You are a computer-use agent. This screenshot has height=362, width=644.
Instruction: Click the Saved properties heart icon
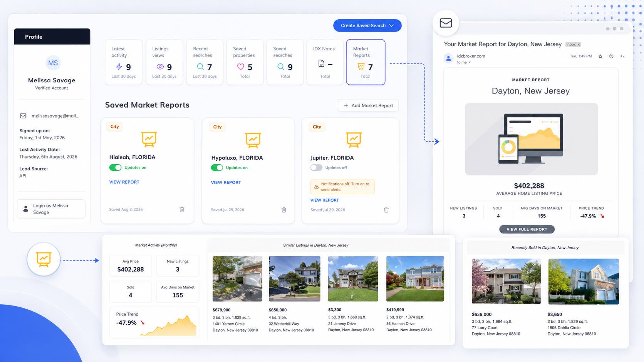pos(241,67)
